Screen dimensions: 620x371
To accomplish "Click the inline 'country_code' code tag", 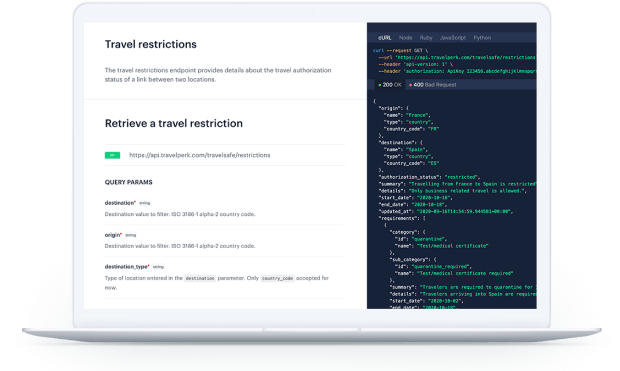I will pos(277,278).
